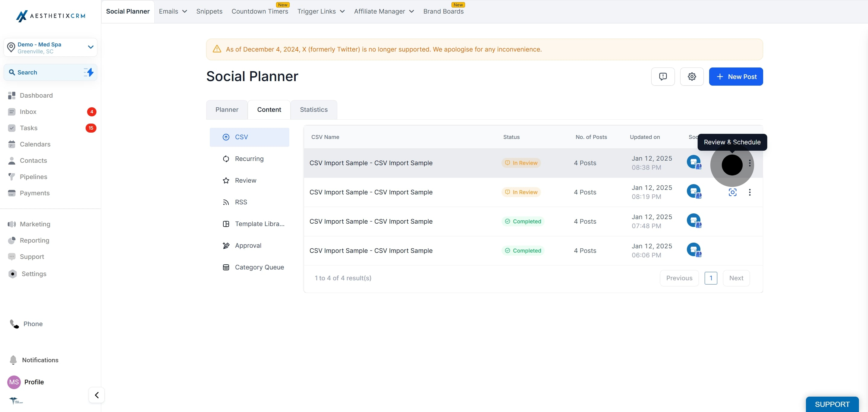The height and width of the screenshot is (412, 868).
Task: Go to page 1
Action: [711, 278]
